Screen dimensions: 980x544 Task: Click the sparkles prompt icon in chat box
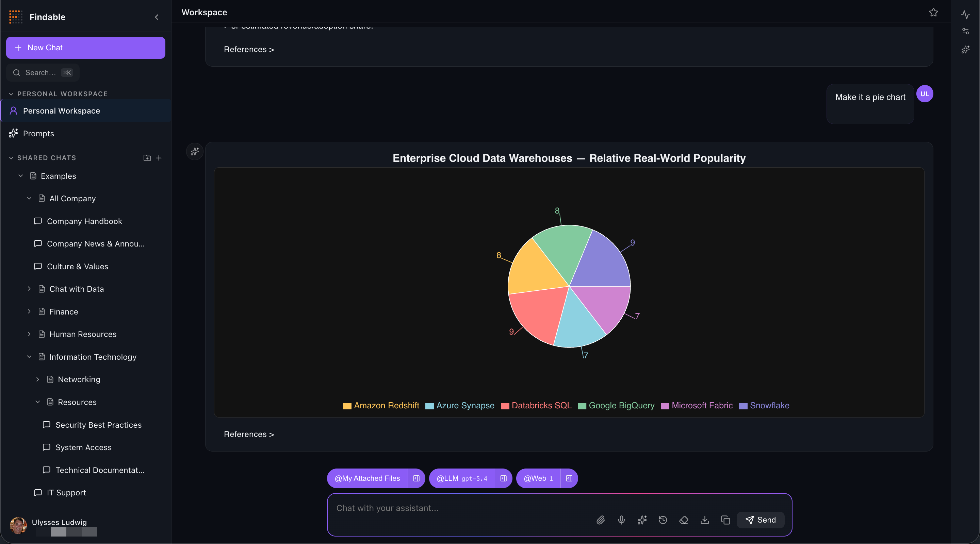tap(642, 520)
